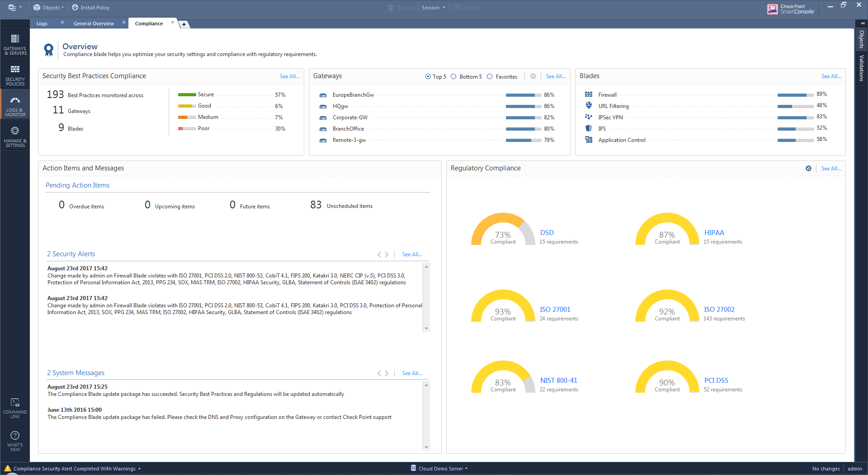Click the EuropeBranchGw gateway icon

coord(323,95)
